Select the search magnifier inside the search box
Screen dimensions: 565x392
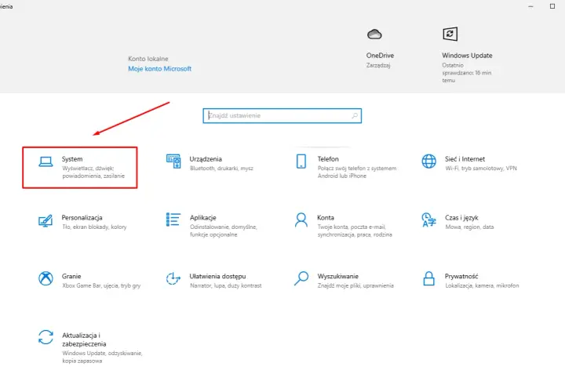[x=355, y=115]
